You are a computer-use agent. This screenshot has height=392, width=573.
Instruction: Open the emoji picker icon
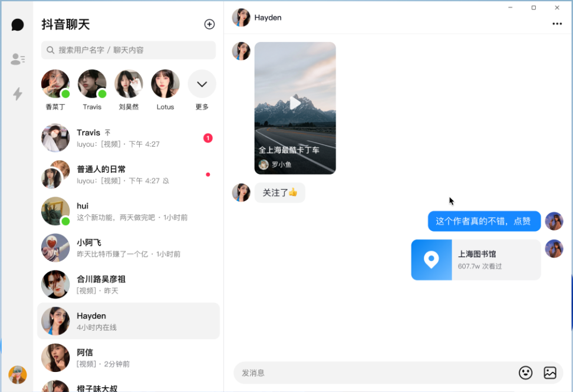click(525, 373)
